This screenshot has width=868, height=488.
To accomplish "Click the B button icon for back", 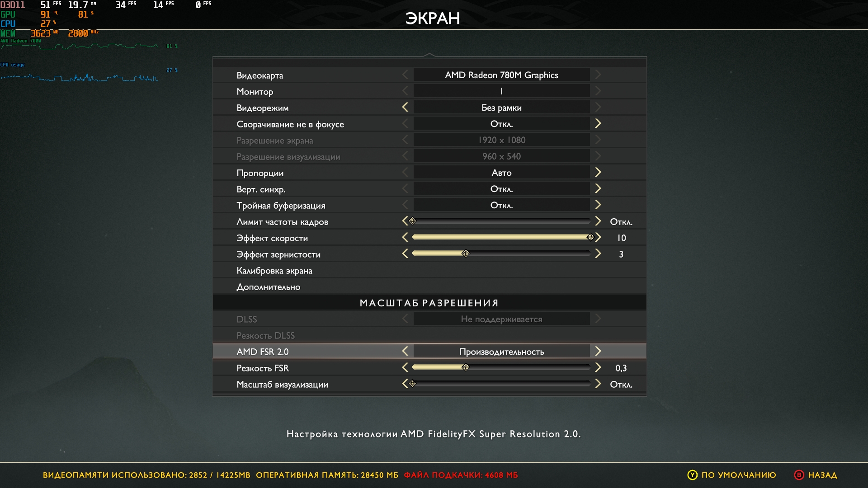I will coord(799,475).
